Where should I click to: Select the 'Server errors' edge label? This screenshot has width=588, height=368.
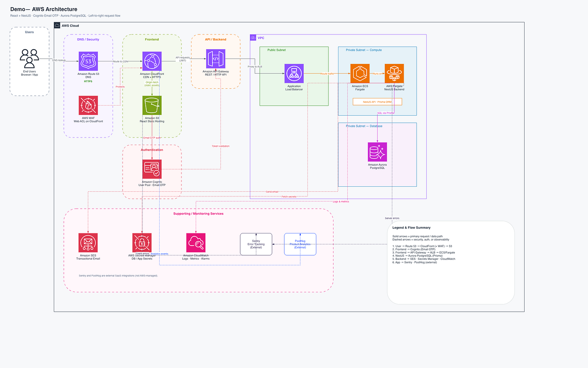pyautogui.click(x=392, y=218)
